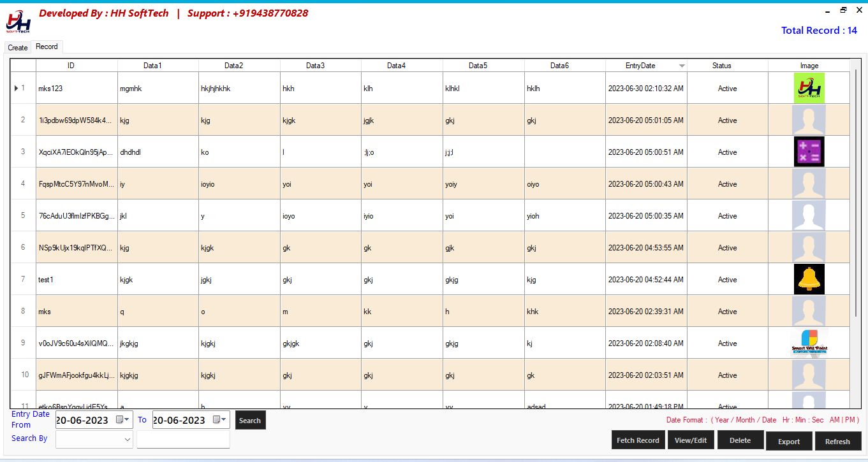
Task: Click the cell jkgkjg in row 9
Action: [x=158, y=343]
